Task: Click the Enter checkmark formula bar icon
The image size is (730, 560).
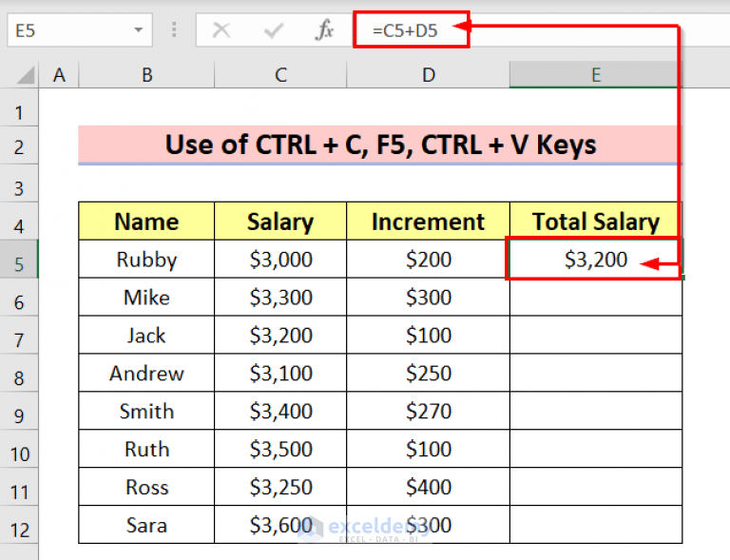Action: (274, 30)
